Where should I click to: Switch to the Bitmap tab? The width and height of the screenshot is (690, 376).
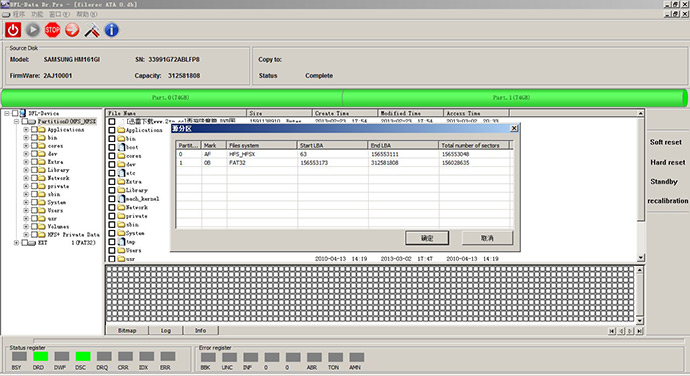[x=127, y=330]
